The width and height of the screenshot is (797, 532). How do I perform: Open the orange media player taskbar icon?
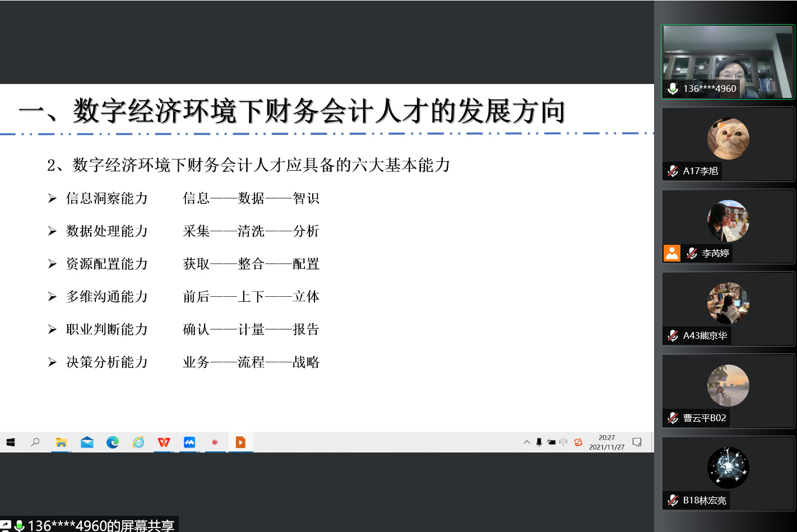(x=240, y=442)
